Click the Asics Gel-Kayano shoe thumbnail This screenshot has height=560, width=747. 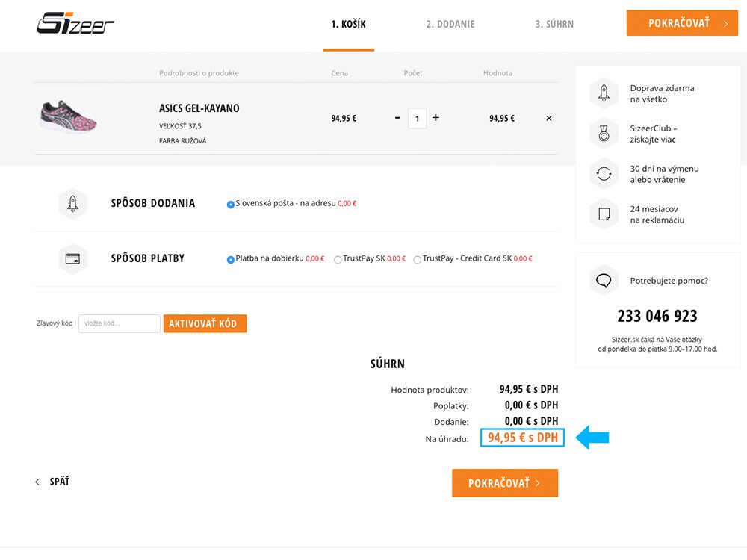(x=68, y=117)
